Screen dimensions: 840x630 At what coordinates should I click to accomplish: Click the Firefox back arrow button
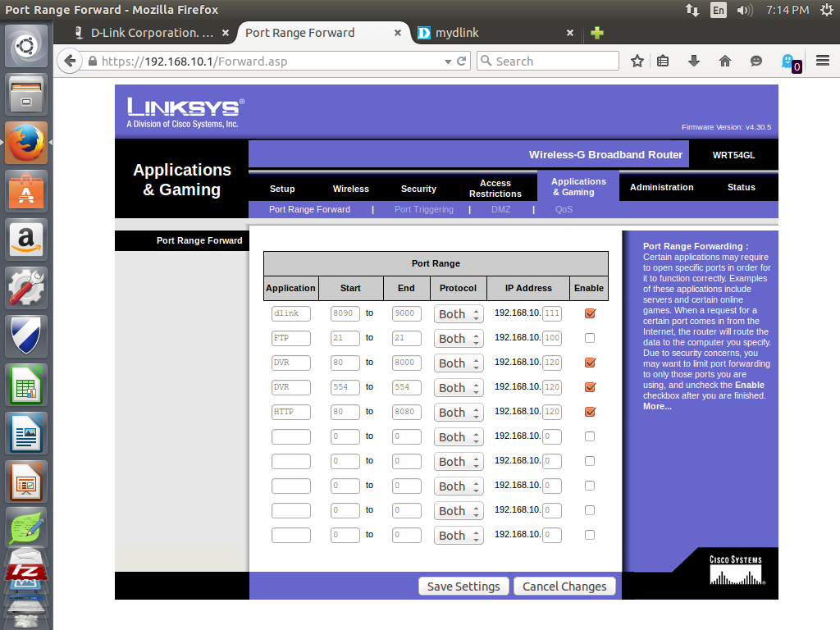71,61
